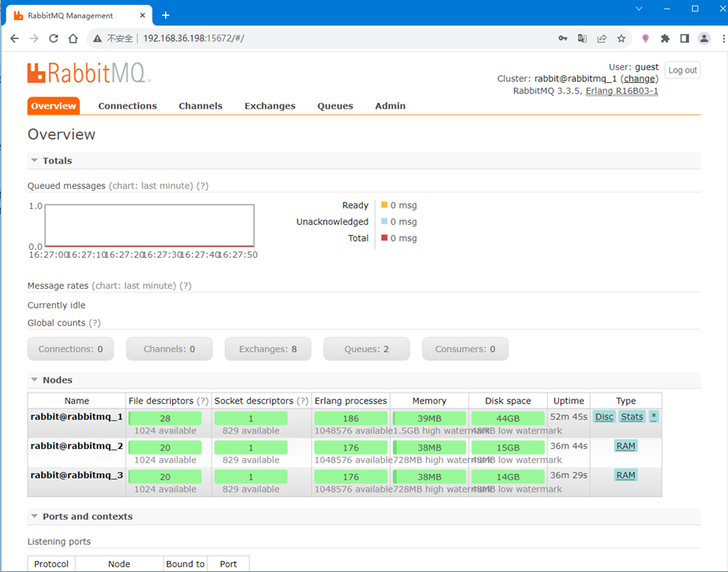
Task: Click the Exchanges: 8 count button
Action: (268, 349)
